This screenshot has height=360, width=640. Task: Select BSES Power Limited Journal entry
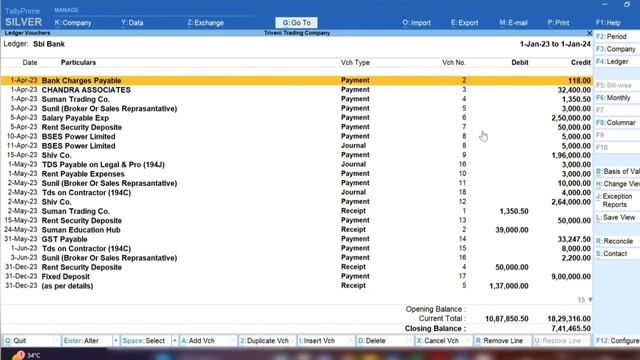pyautogui.click(x=296, y=146)
